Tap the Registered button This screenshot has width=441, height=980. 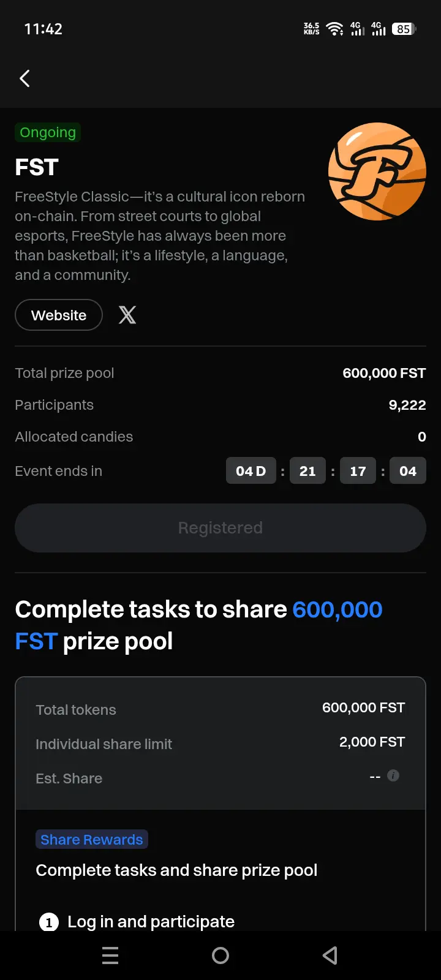pos(221,528)
